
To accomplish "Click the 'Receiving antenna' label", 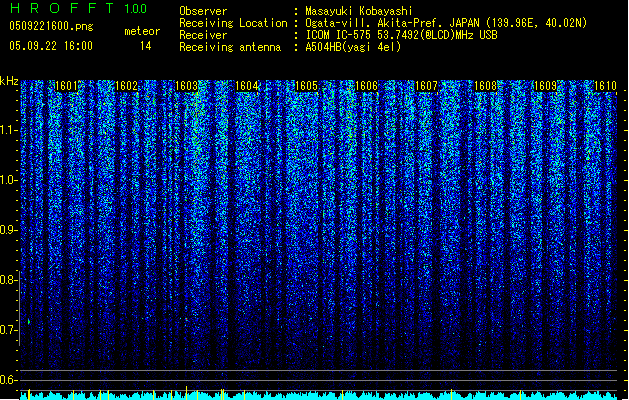I will (230, 47).
